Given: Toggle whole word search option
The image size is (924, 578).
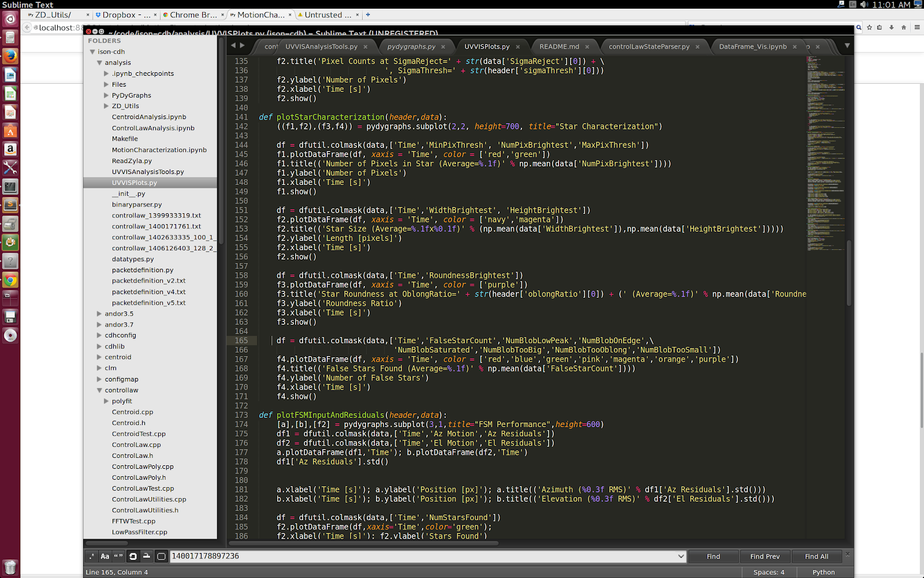Looking at the screenshot, I should [x=118, y=556].
